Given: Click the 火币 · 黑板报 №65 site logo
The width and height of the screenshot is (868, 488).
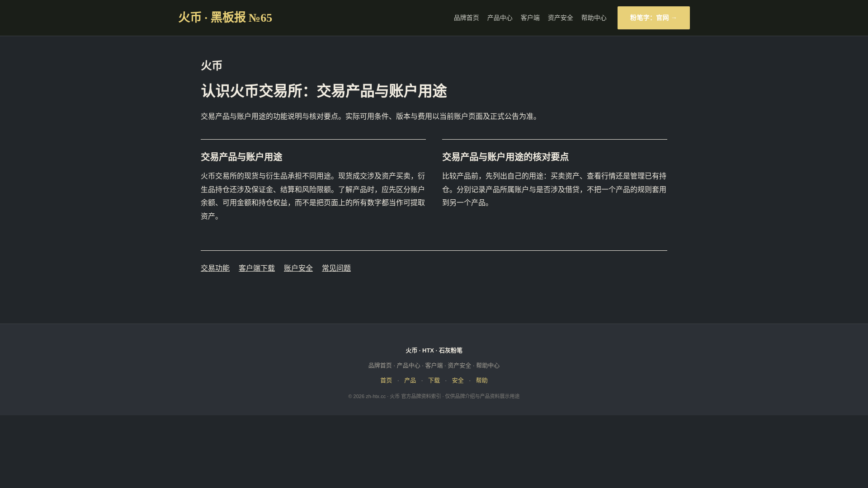Looking at the screenshot, I should point(225,18).
